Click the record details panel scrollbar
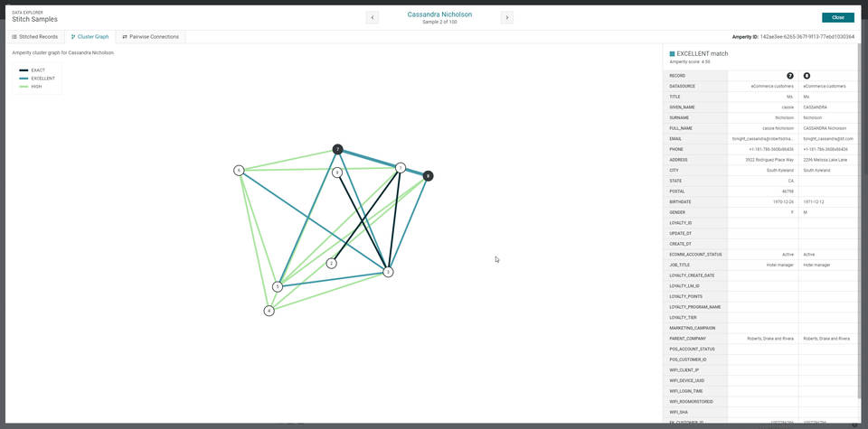 coord(859,217)
